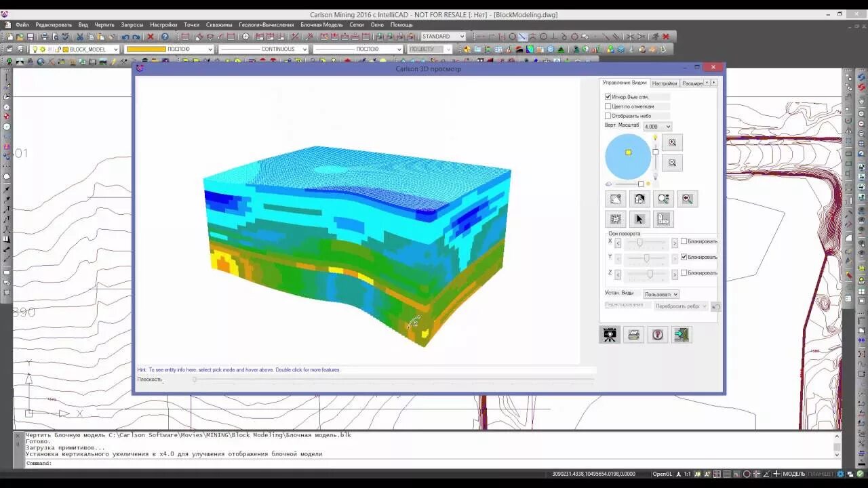
Task: Select the pan hand tool in 3D viewer
Action: [615, 199]
